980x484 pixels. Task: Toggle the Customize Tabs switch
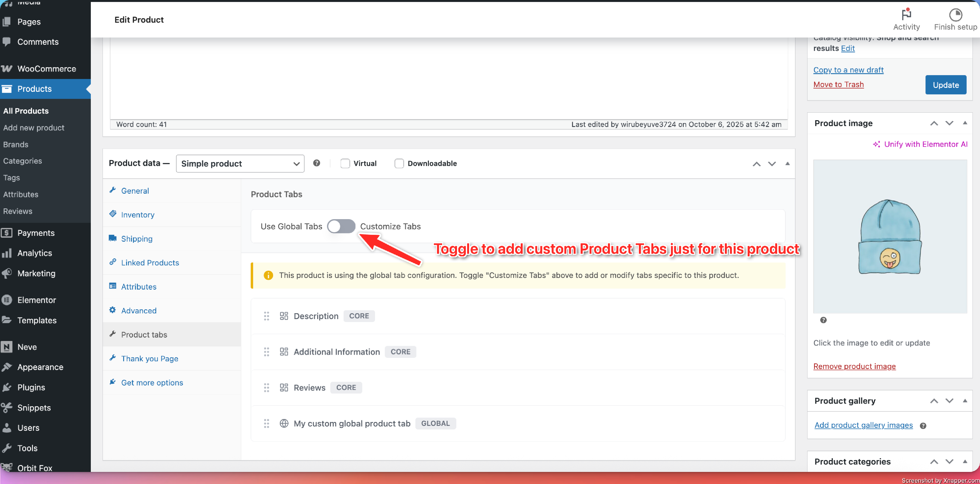coord(341,226)
